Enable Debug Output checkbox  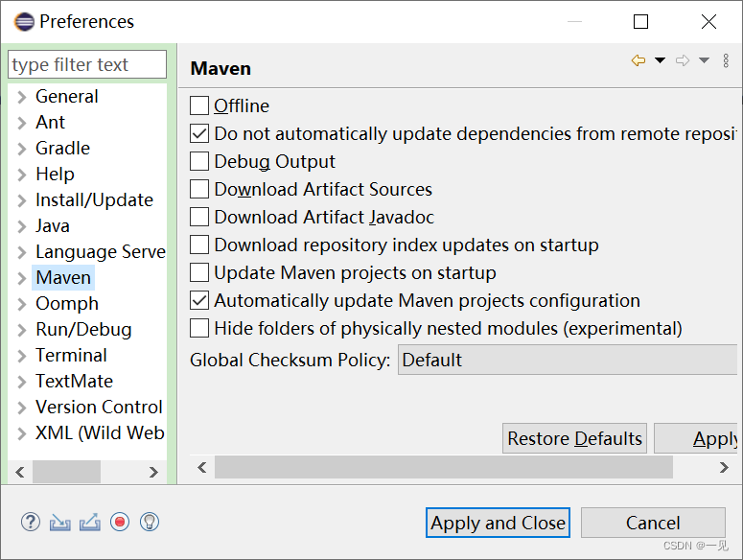click(199, 161)
